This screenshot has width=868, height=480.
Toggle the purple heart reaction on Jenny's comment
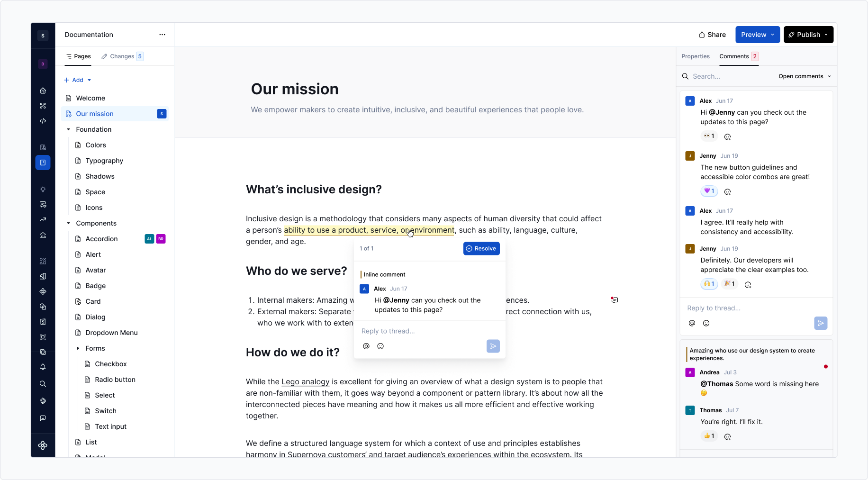[709, 191]
